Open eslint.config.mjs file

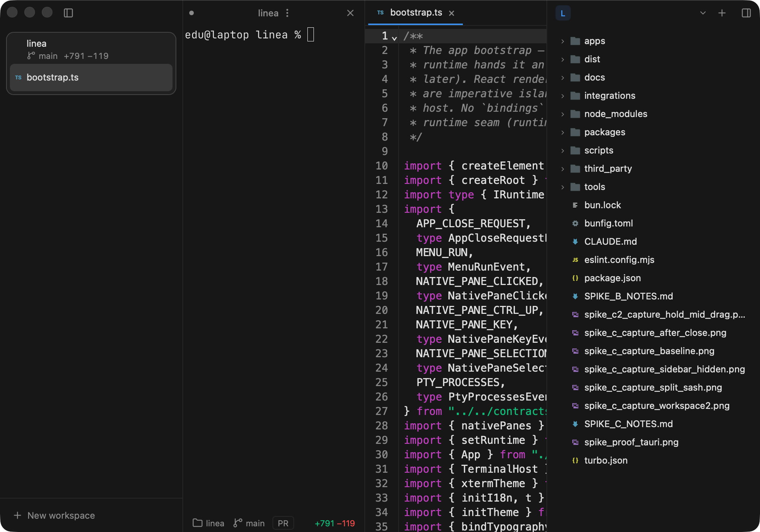tap(654, 260)
